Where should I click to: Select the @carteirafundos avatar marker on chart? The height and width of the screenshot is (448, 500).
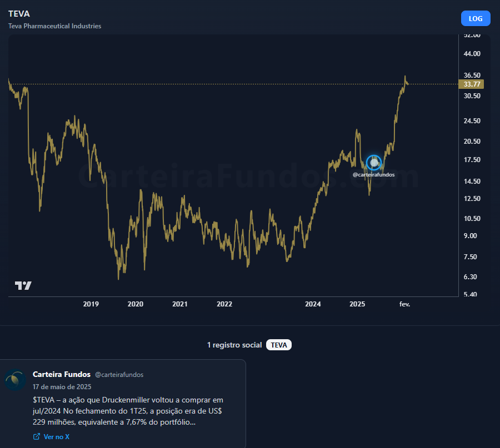pyautogui.click(x=373, y=163)
